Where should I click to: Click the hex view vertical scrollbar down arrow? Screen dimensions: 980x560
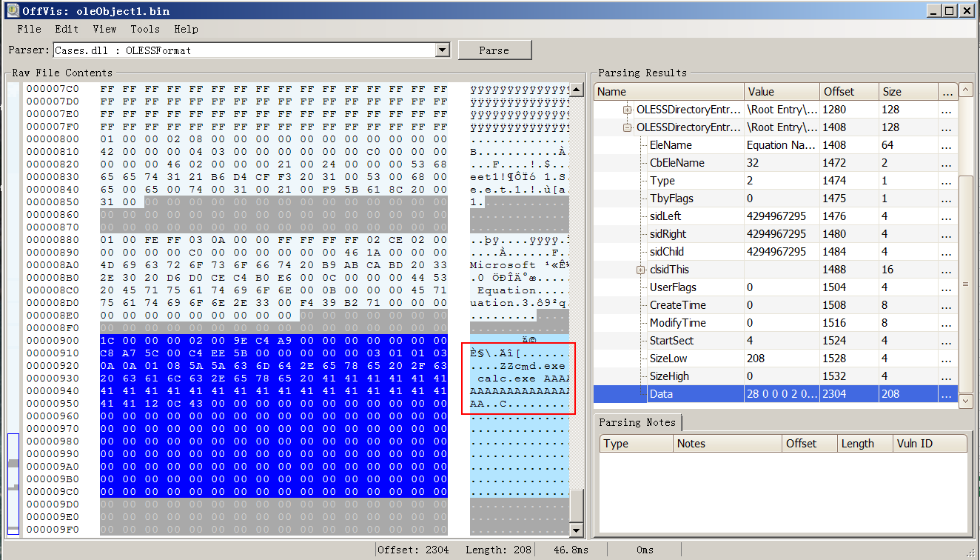click(x=576, y=530)
